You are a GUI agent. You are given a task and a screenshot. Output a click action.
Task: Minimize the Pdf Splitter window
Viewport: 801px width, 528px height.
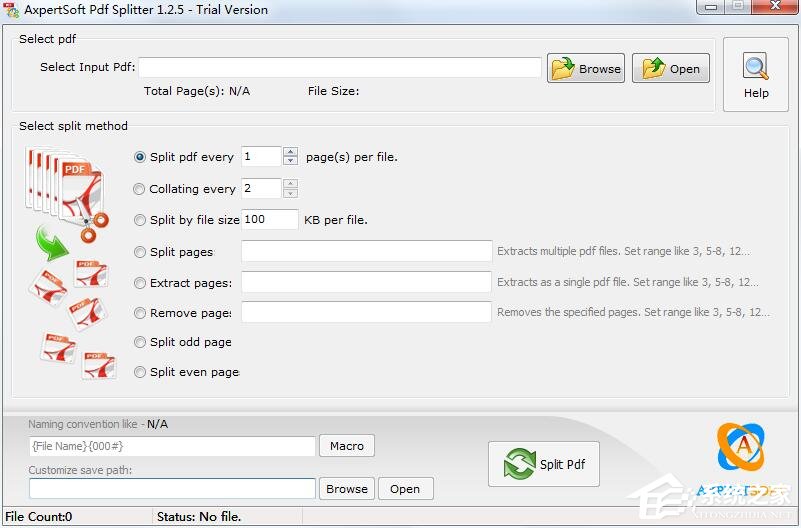[710, 7]
